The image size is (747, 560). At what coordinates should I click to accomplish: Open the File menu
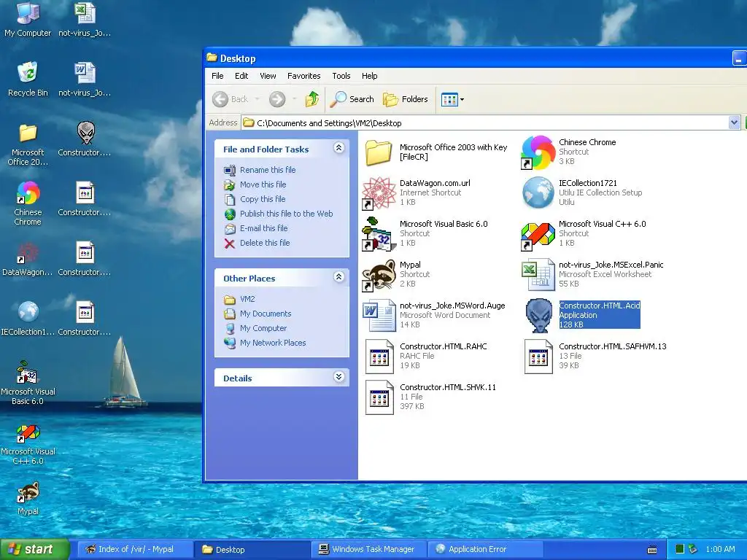click(217, 76)
